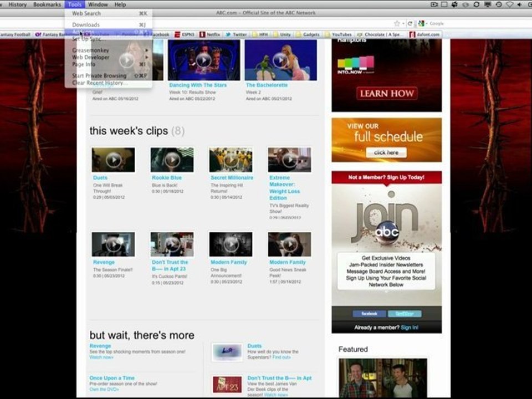Viewport: 532px width, 399px height.
Task: Click Revenge link under but wait there's more
Action: click(x=100, y=346)
